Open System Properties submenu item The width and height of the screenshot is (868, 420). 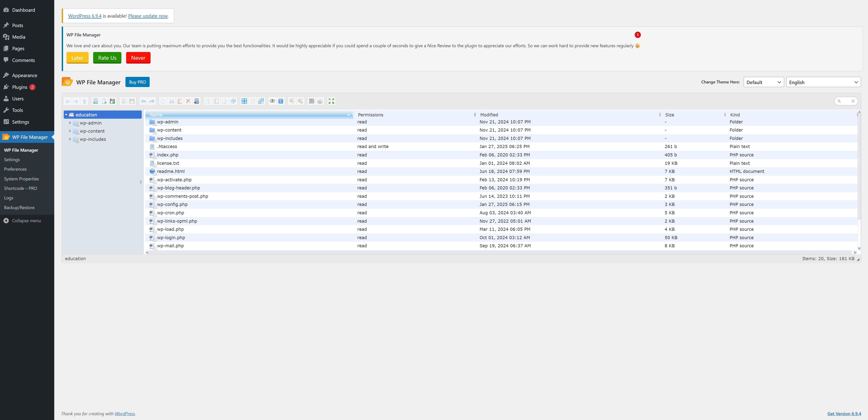tap(21, 179)
